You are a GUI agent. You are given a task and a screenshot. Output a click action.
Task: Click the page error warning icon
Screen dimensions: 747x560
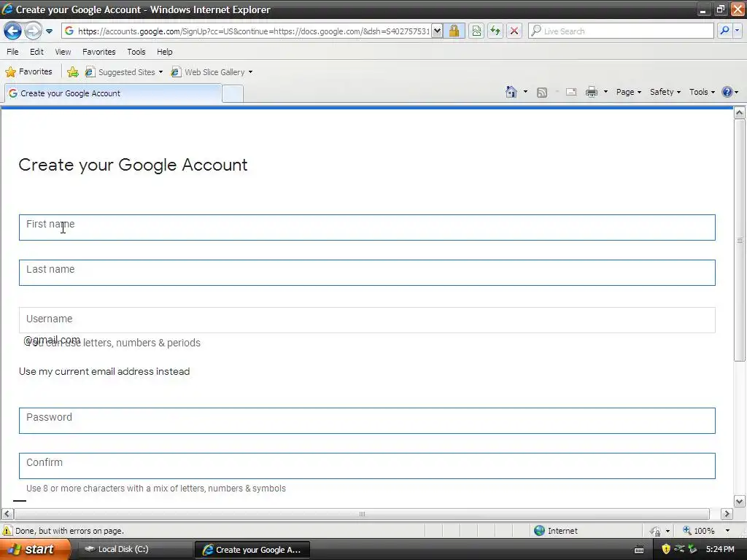tap(7, 531)
